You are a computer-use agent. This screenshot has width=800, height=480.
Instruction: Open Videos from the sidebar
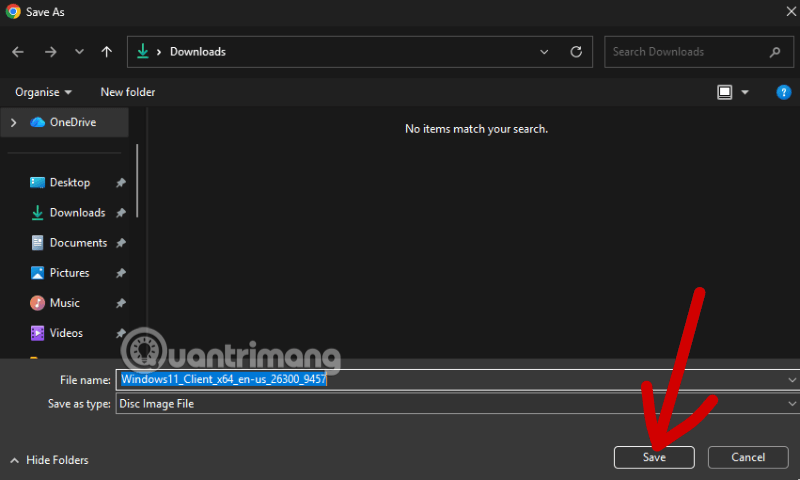(66, 333)
